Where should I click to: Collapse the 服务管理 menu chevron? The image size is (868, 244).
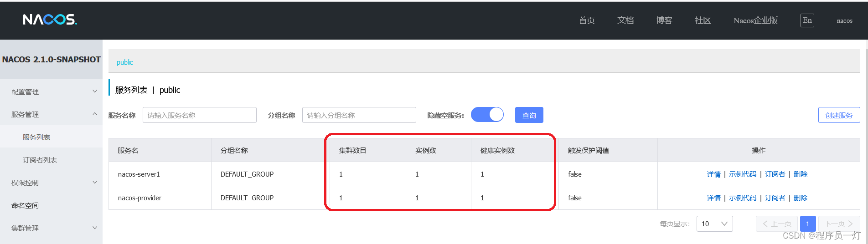point(95,114)
